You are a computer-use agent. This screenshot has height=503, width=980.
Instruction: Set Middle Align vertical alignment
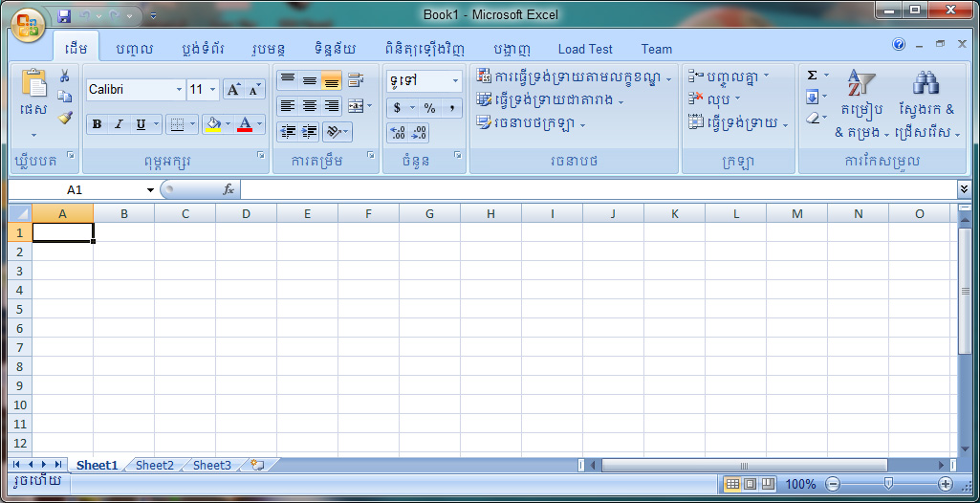click(x=310, y=80)
